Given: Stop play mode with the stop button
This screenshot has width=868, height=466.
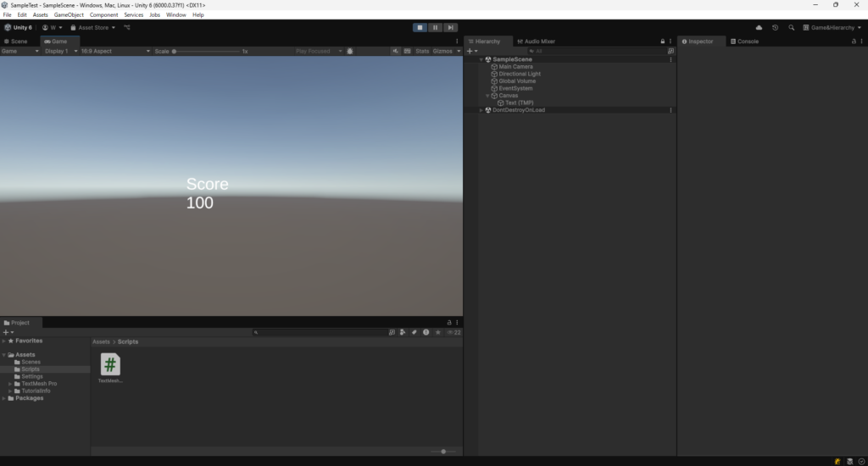Looking at the screenshot, I should (420, 28).
